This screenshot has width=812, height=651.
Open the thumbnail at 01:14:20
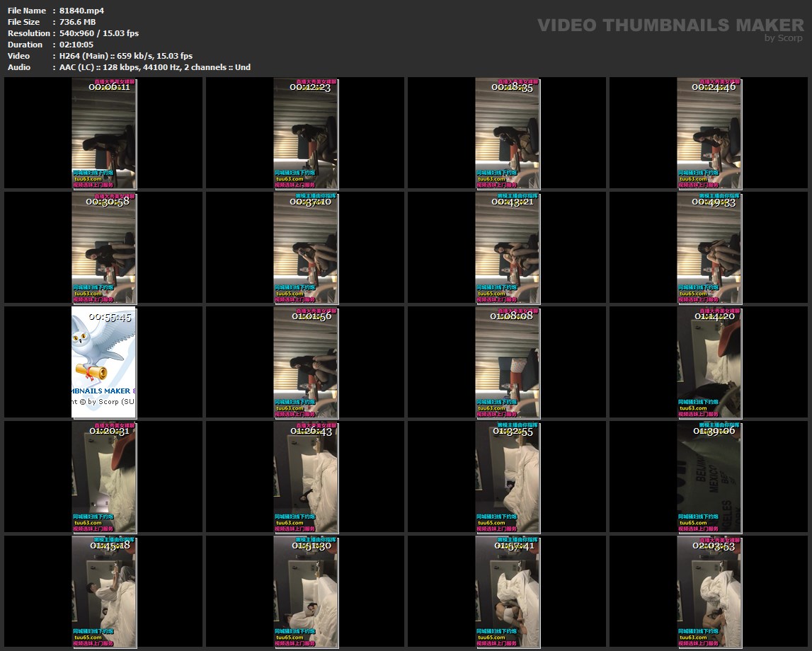point(709,362)
